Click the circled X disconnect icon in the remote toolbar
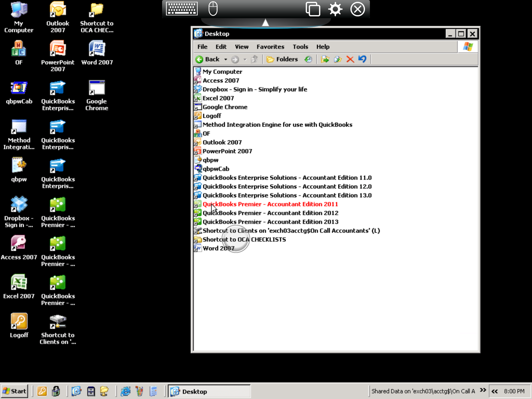532x399 pixels. click(358, 9)
